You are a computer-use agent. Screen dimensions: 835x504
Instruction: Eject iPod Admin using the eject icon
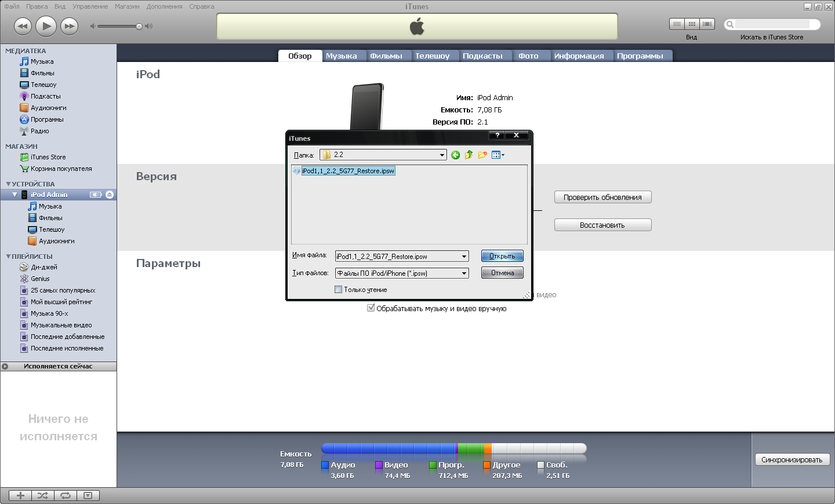pos(110,195)
